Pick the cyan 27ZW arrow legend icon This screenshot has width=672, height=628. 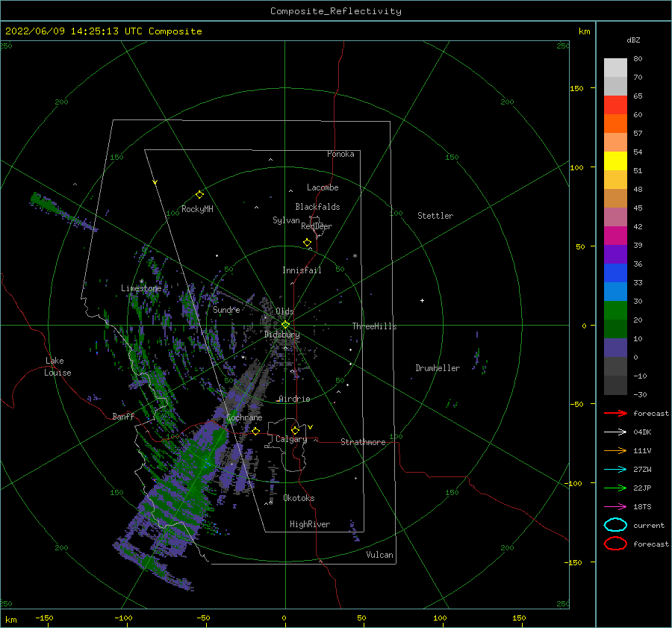pos(615,470)
